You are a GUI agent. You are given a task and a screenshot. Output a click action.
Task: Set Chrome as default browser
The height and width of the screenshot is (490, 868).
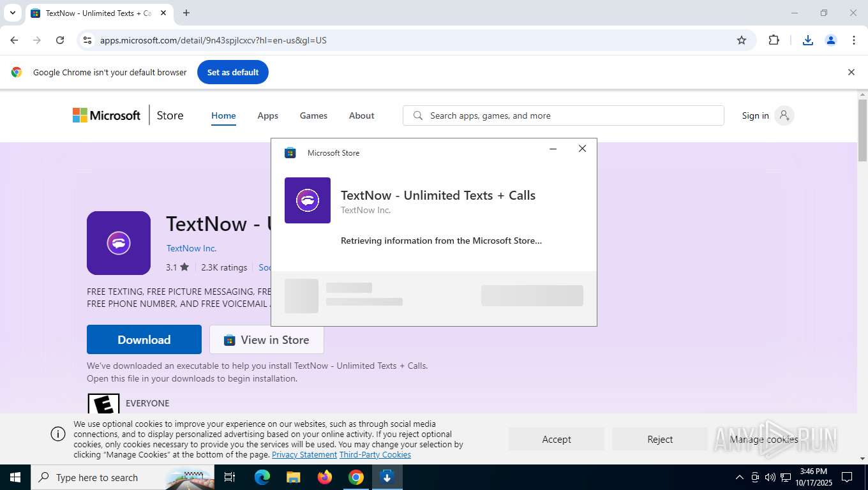(x=233, y=72)
